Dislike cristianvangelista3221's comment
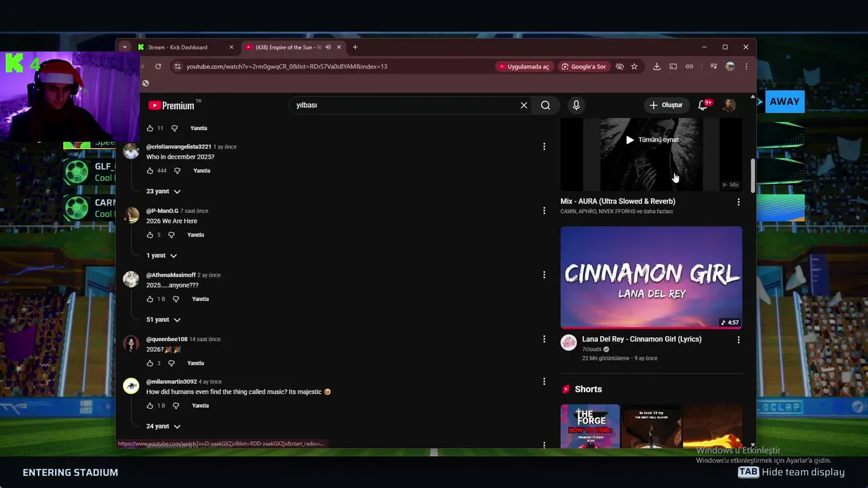This screenshot has height=488, width=868. pos(177,171)
